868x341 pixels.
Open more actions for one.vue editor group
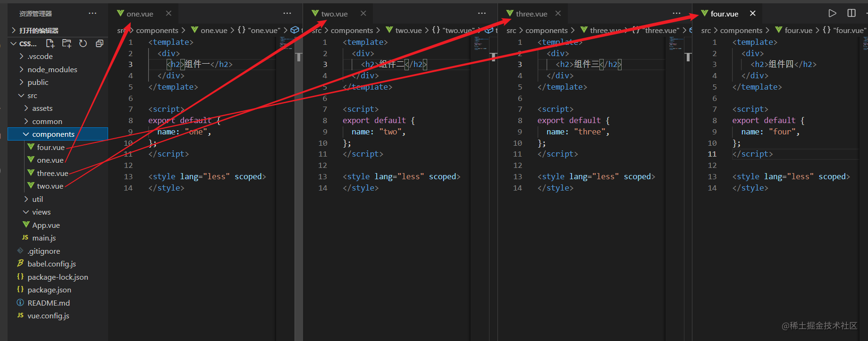click(x=287, y=13)
